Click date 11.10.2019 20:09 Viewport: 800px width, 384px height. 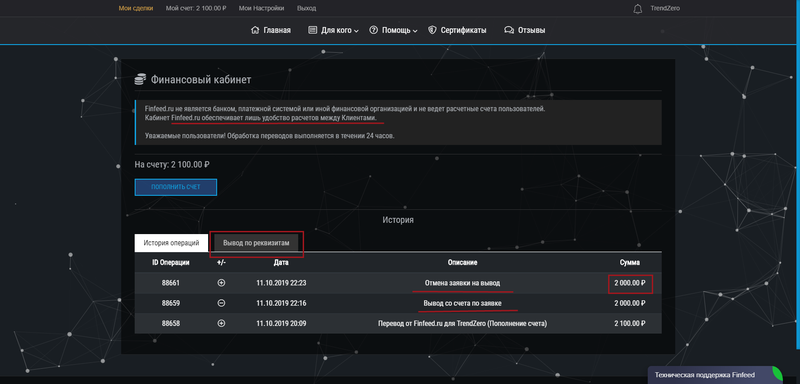pyautogui.click(x=281, y=323)
